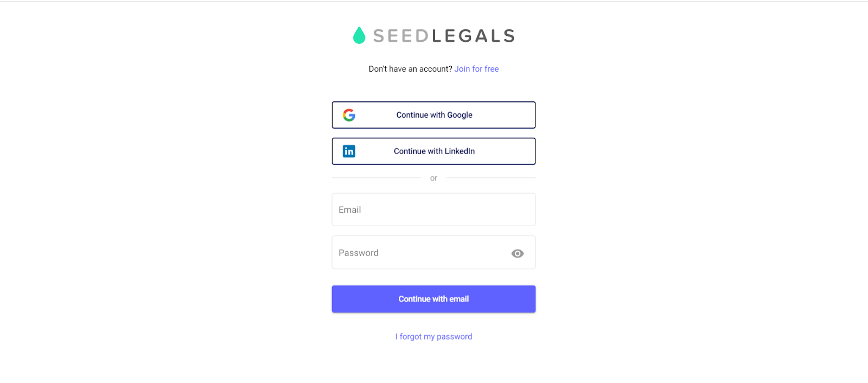Click the Google "G" logo icon
Image resolution: width=868 pixels, height=383 pixels.
(349, 115)
